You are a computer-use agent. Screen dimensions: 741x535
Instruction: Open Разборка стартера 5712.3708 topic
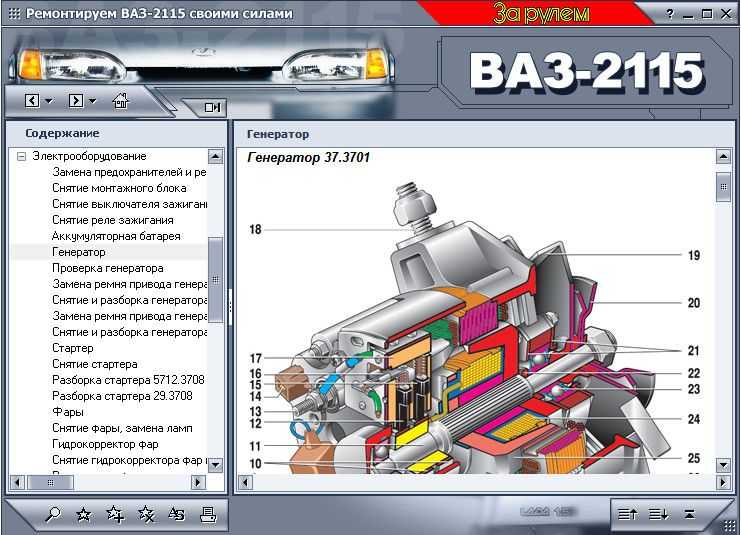pyautogui.click(x=128, y=380)
